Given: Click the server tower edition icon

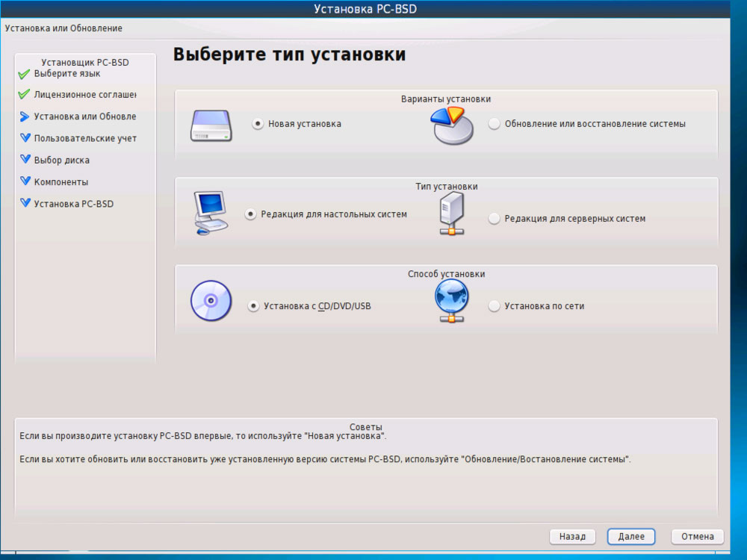Looking at the screenshot, I should coord(452,214).
